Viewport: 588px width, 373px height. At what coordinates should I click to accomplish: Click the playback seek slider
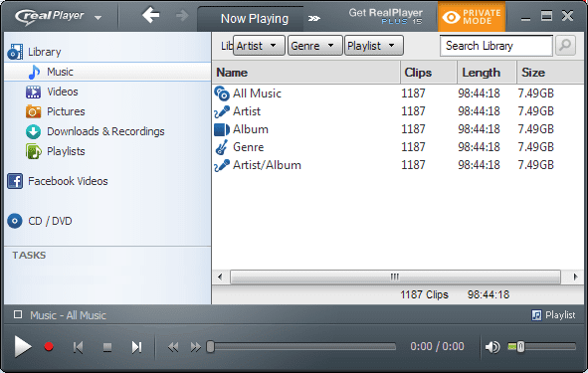301,347
